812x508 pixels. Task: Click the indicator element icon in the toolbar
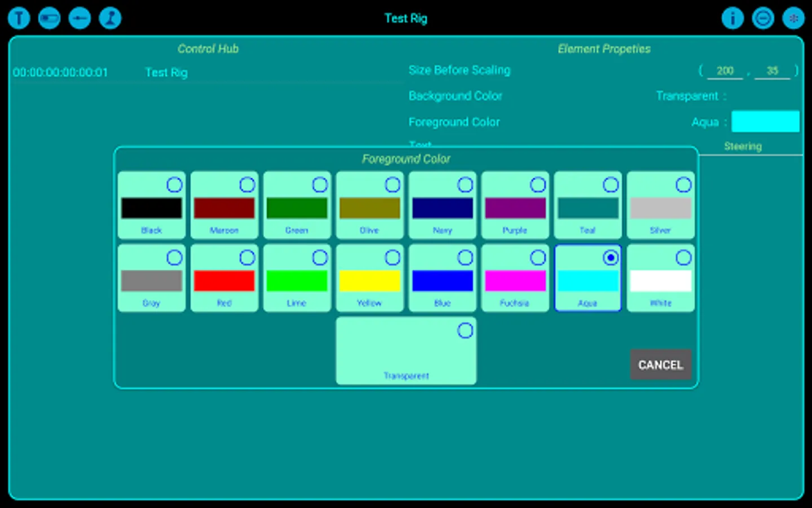[x=49, y=18]
